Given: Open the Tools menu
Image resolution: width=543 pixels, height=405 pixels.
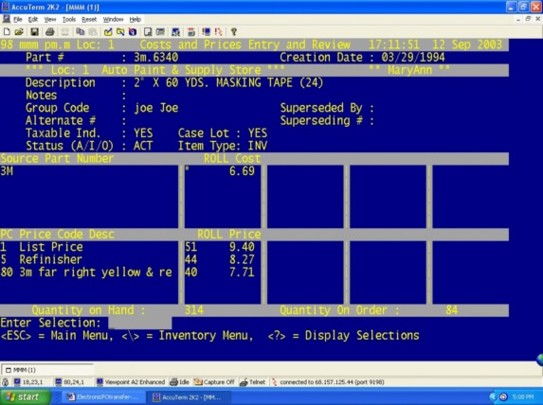Looking at the screenshot, I should (69, 19).
